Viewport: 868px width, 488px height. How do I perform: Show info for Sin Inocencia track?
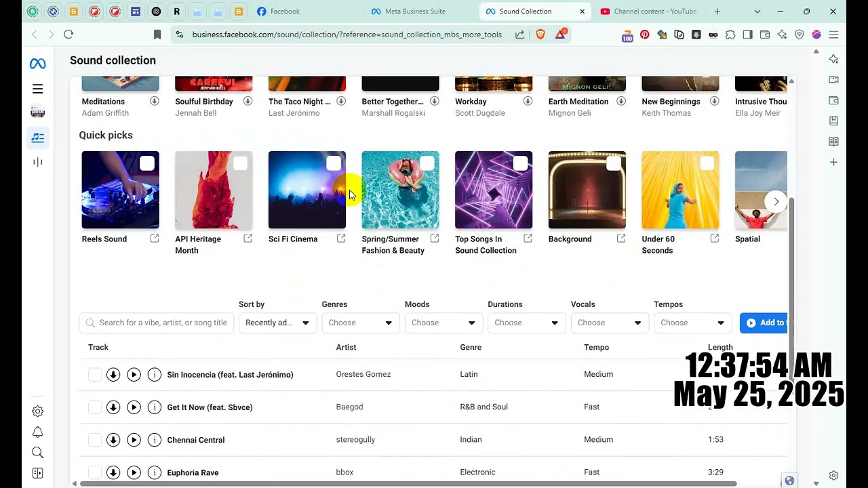pos(155,374)
